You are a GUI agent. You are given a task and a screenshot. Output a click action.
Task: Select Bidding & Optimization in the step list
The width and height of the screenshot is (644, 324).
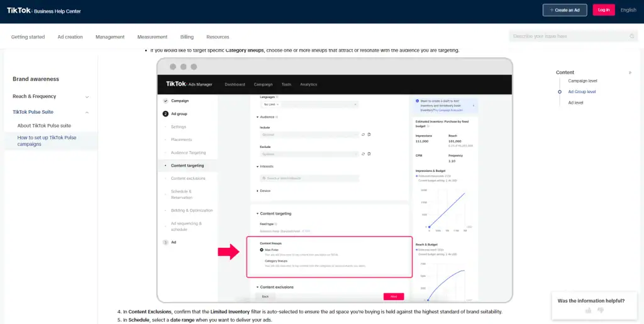(192, 210)
